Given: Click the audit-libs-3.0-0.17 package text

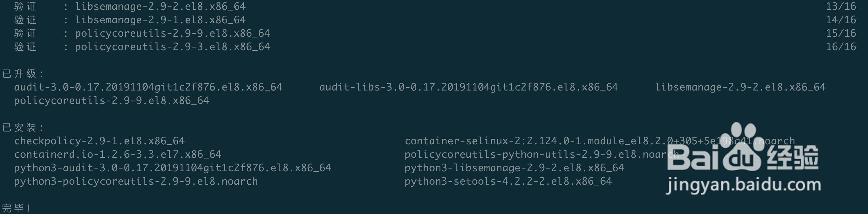Looking at the screenshot, I should [x=469, y=87].
